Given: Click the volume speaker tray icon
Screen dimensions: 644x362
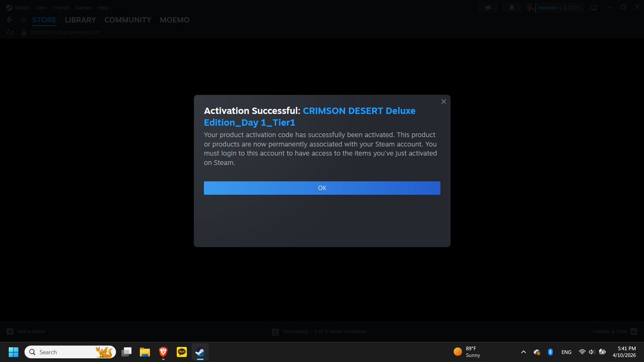Looking at the screenshot, I should (591, 352).
